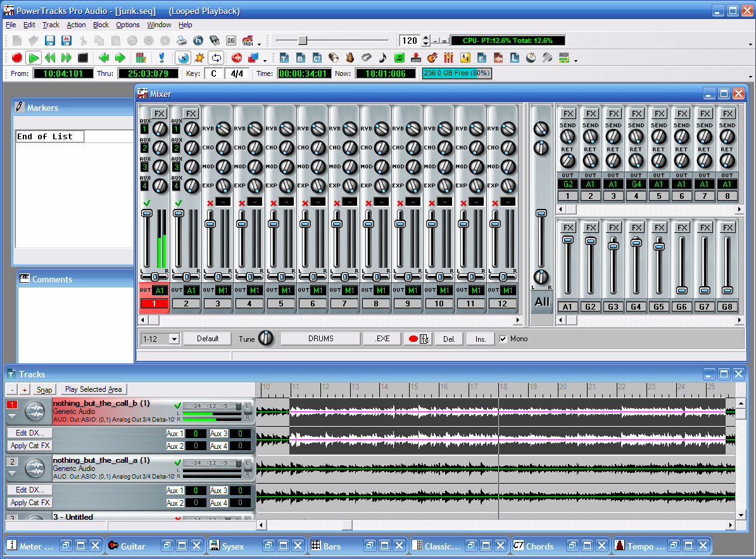Viewport: 756px width, 559px height.
Task: Open the piano keyboard window icon
Action: pos(415,58)
